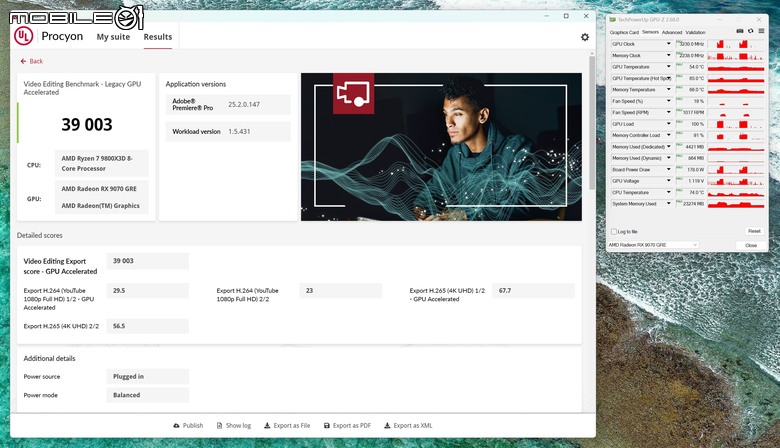
Task: Open GPU-Z Validation tab
Action: 695,32
